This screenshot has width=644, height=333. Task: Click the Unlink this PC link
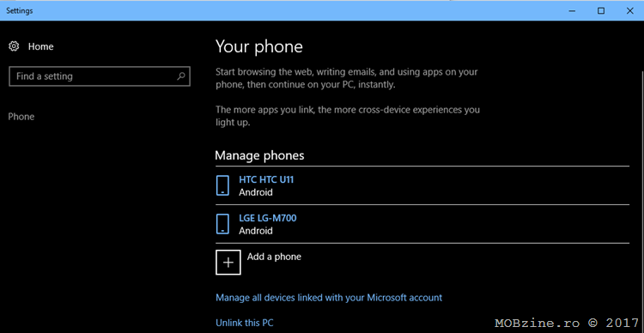tap(245, 323)
